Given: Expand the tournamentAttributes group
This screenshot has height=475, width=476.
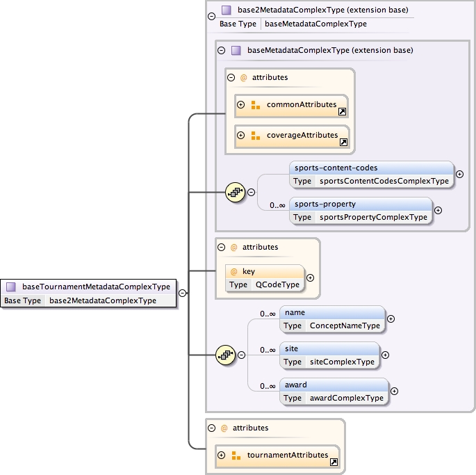Looking at the screenshot, I should coord(222,456).
